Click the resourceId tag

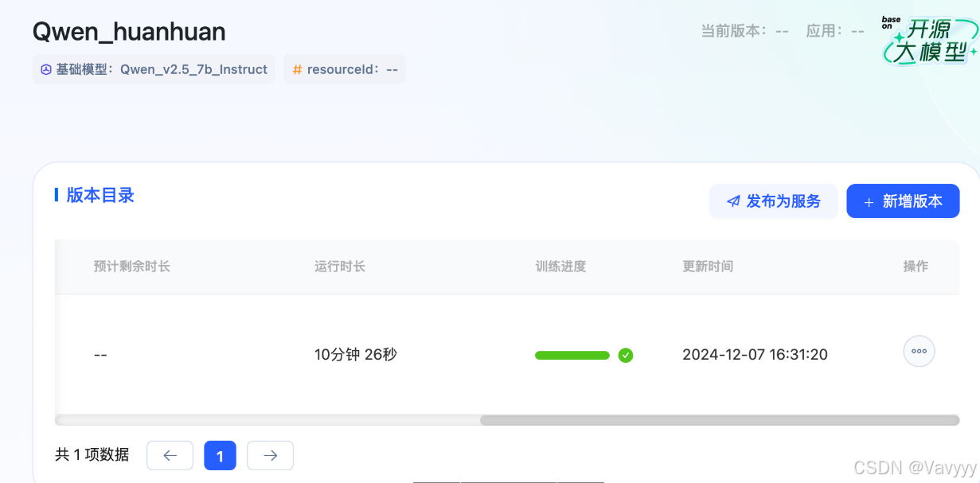point(345,69)
